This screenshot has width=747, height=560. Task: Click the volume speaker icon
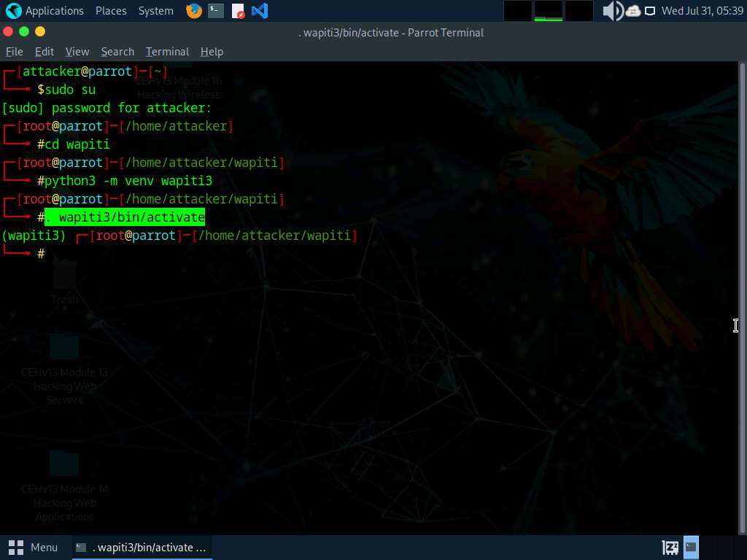click(x=611, y=11)
